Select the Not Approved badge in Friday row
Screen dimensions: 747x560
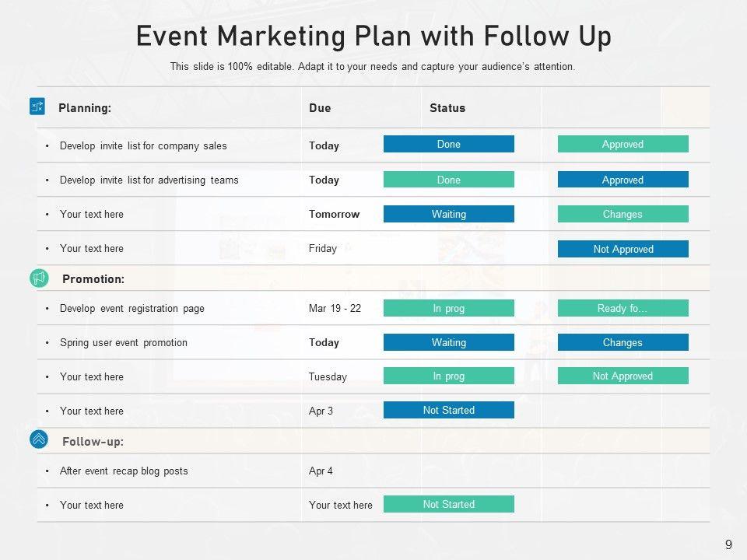tap(622, 249)
